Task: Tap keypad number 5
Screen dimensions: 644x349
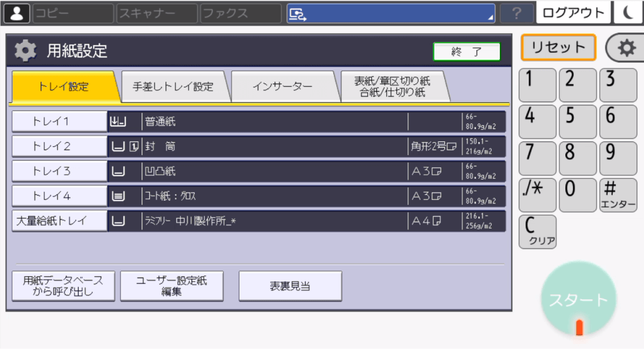Action: click(578, 122)
